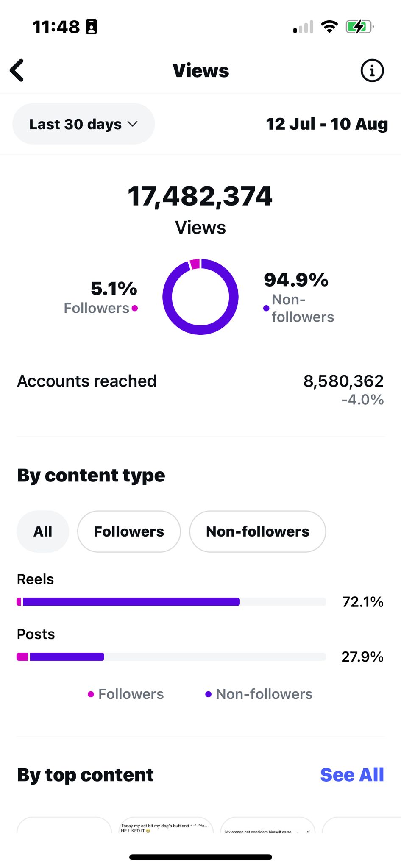Tap the 12 Jul - 10 Aug date range
The width and height of the screenshot is (401, 868).
(326, 124)
